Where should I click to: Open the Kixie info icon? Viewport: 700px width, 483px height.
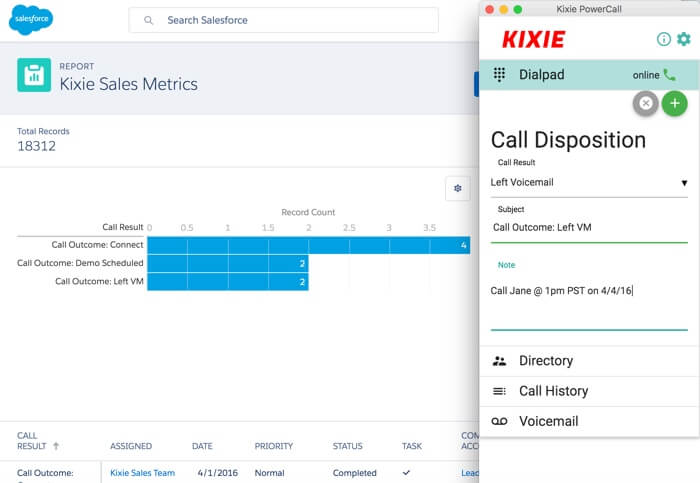click(x=663, y=39)
